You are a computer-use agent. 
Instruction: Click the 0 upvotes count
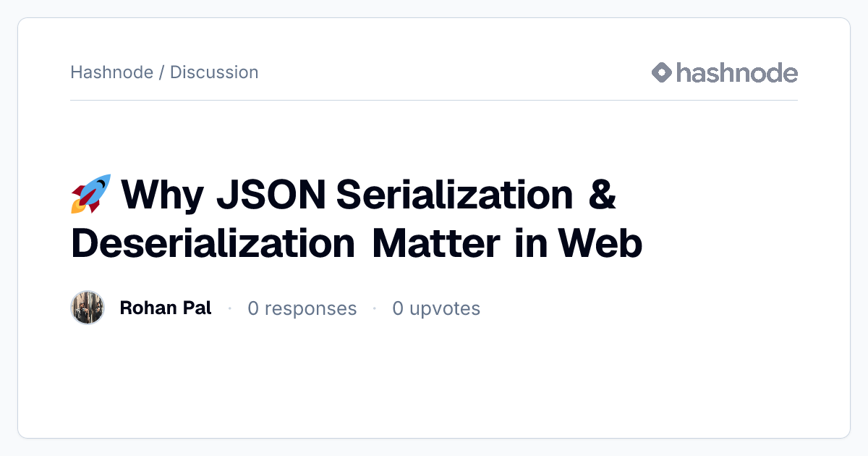(x=436, y=308)
